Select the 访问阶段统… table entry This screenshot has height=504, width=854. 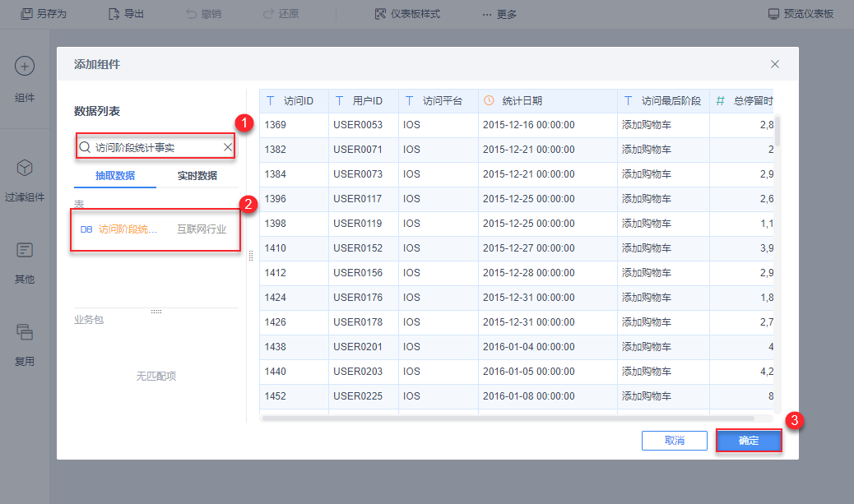(155, 229)
